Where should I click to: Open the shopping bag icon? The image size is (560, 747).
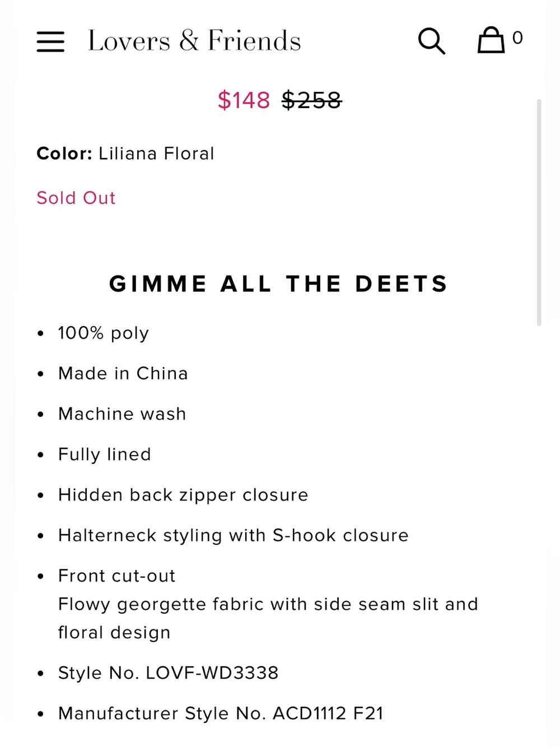491,40
